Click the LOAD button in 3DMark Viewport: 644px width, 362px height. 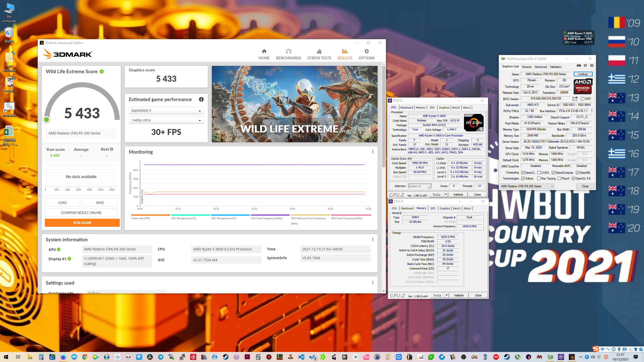[62, 203]
